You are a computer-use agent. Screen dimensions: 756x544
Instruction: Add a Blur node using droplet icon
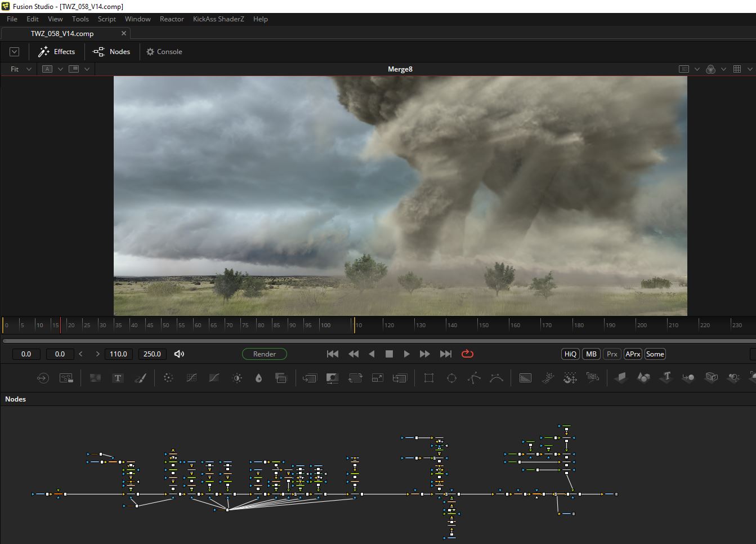(x=258, y=378)
